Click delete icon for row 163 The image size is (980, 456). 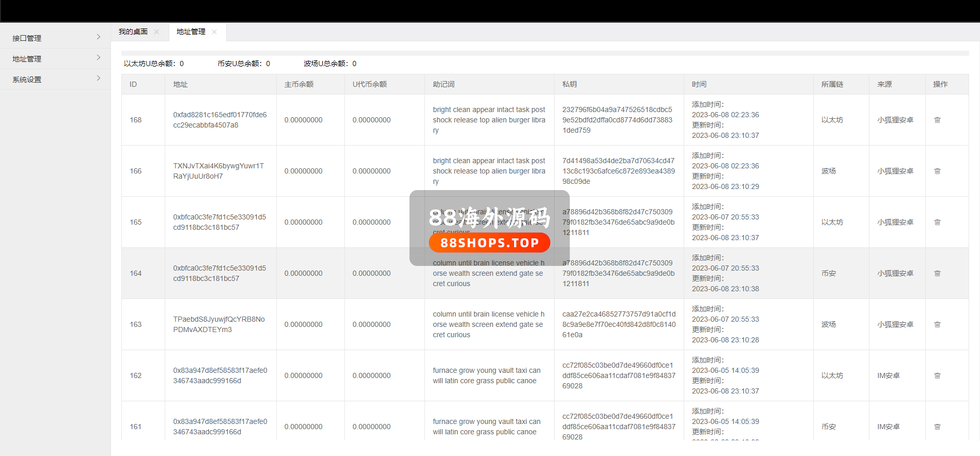937,324
